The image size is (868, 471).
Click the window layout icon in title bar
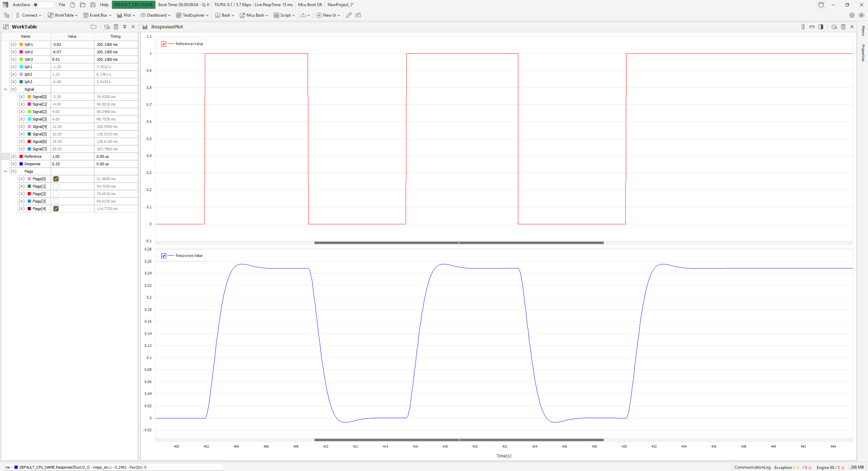click(821, 5)
